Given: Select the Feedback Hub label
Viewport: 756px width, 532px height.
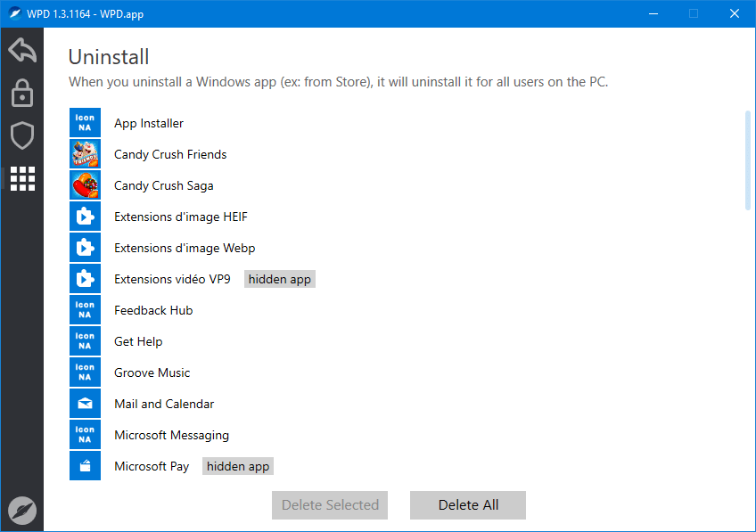Looking at the screenshot, I should pos(153,310).
